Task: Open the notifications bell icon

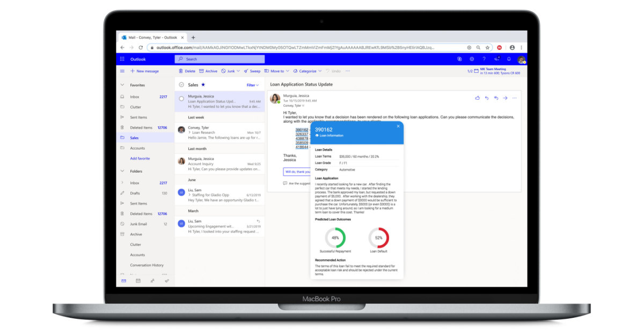Action: 509,59
